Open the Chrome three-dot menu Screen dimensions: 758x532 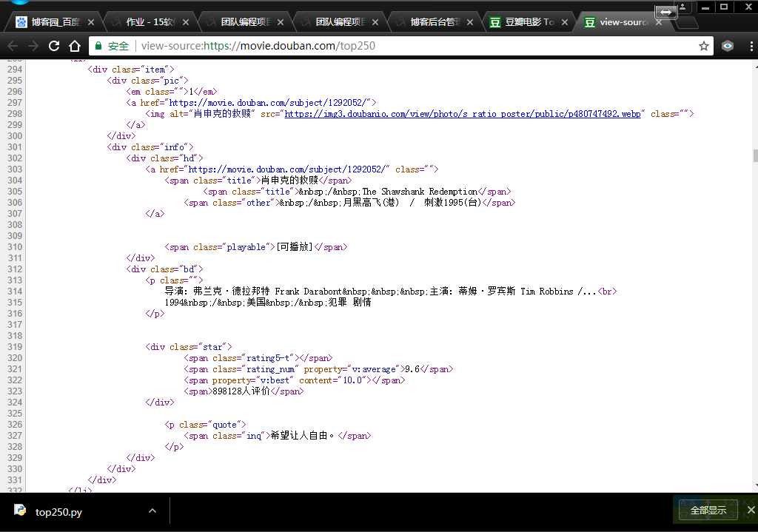point(751,46)
